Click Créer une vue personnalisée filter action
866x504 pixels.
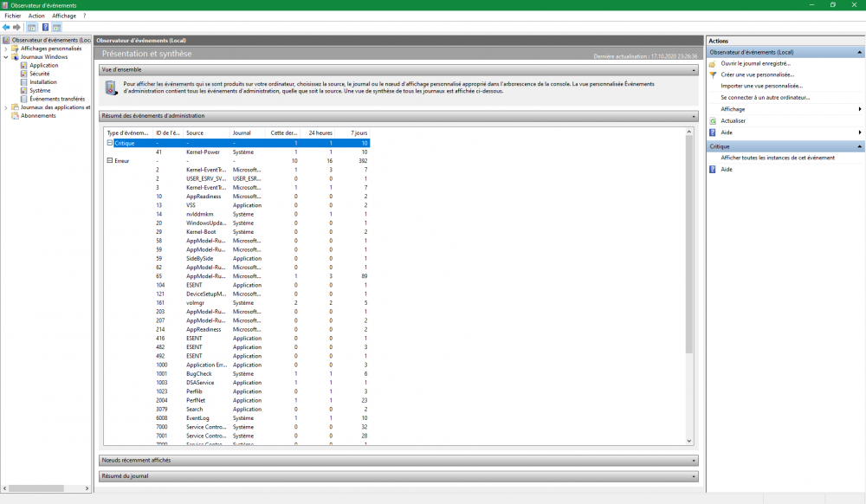pyautogui.click(x=757, y=74)
